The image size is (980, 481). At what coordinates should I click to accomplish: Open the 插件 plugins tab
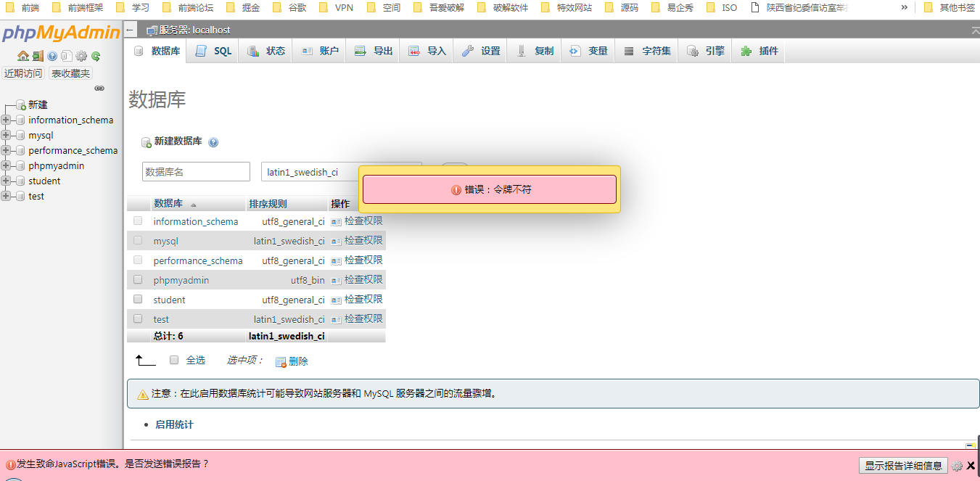tap(759, 51)
